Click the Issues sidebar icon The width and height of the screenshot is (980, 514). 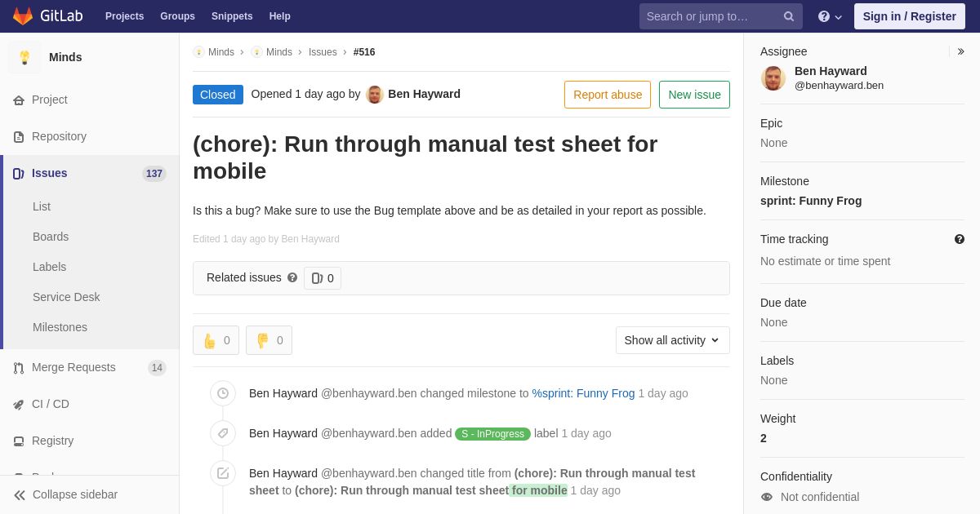click(x=19, y=174)
